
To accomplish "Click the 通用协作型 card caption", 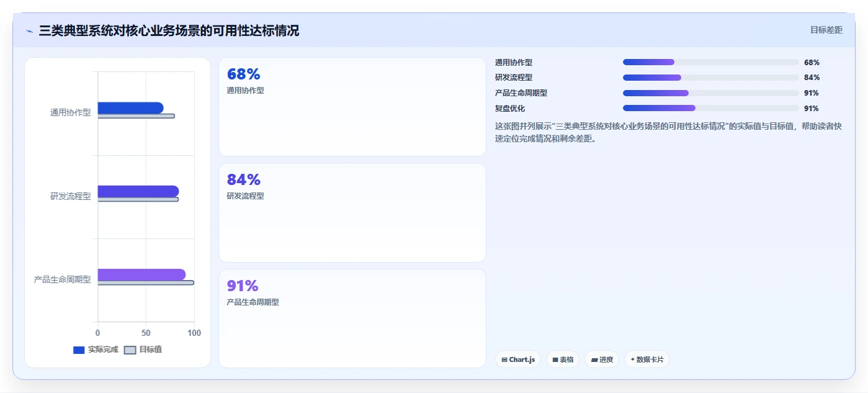I will (246, 91).
